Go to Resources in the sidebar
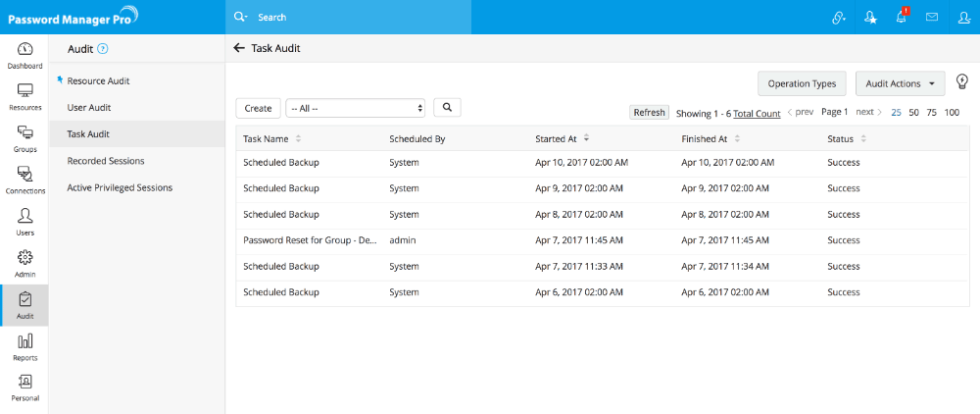The width and height of the screenshot is (980, 414). [x=25, y=95]
